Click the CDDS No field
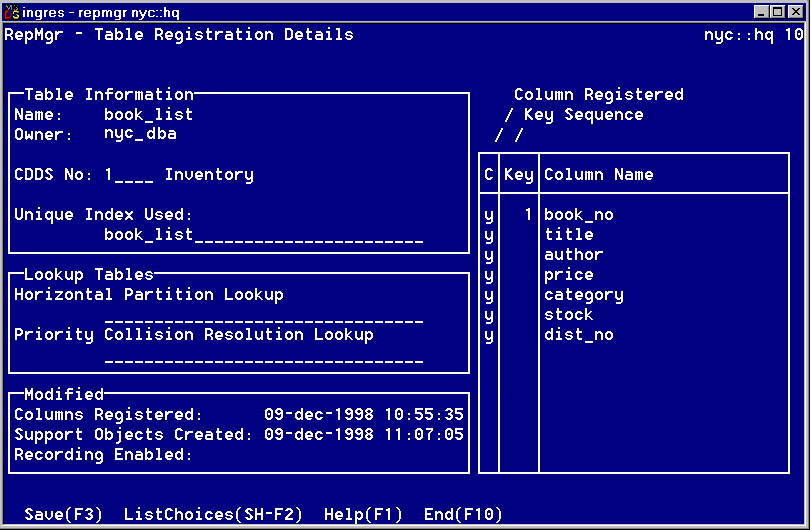 [x=129, y=175]
